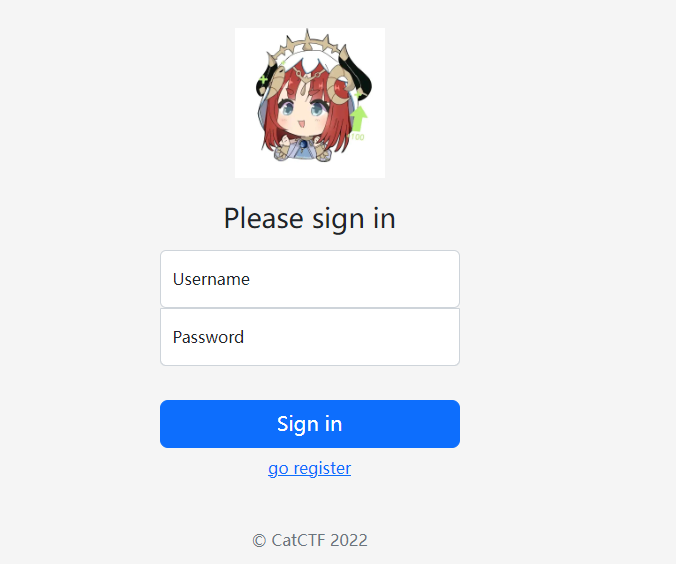This screenshot has height=564, width=676.
Task: Click the Password placeholder label
Action: 208,337
